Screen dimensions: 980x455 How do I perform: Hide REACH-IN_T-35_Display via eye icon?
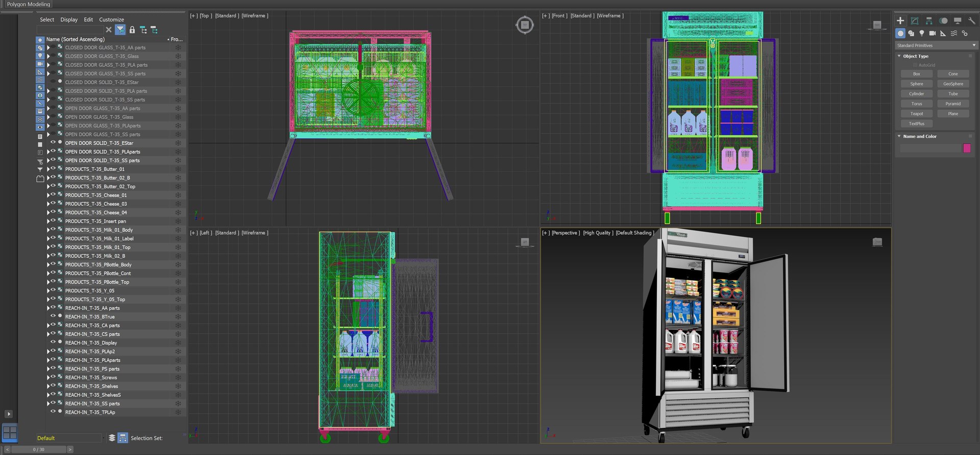(x=53, y=342)
